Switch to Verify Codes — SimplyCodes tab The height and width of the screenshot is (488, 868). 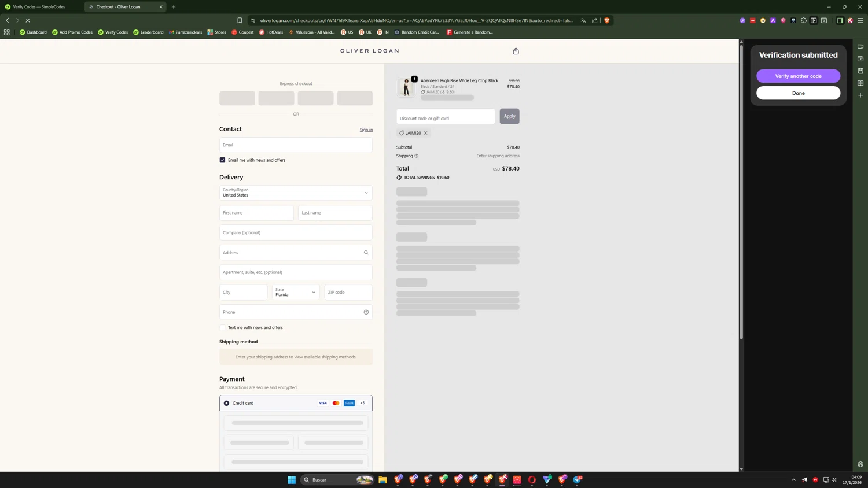[x=39, y=7]
